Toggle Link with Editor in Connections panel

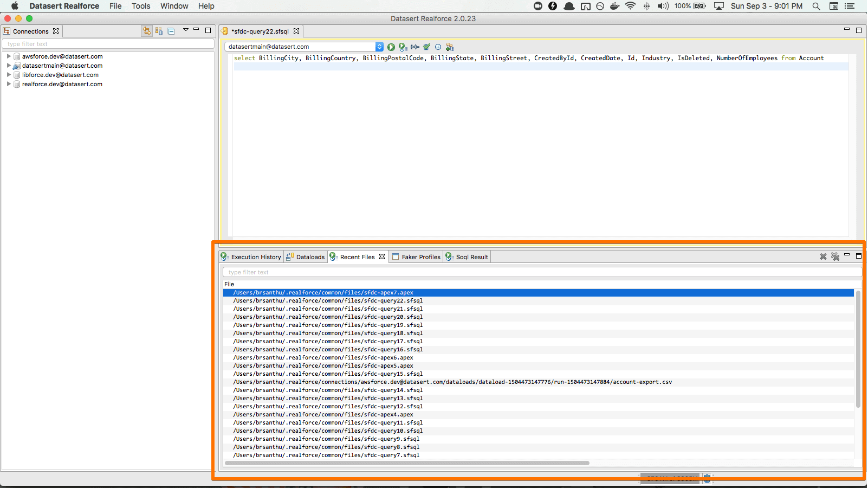point(147,31)
